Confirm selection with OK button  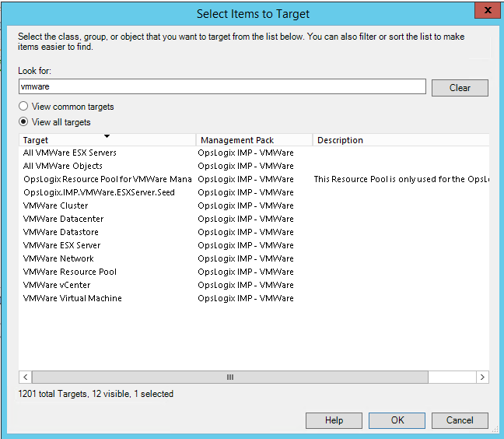pyautogui.click(x=397, y=420)
